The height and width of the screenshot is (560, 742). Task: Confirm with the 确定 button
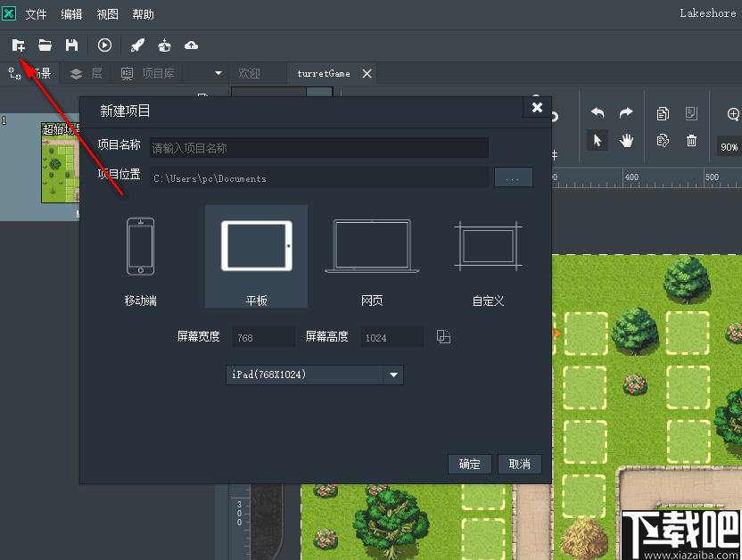point(469,464)
